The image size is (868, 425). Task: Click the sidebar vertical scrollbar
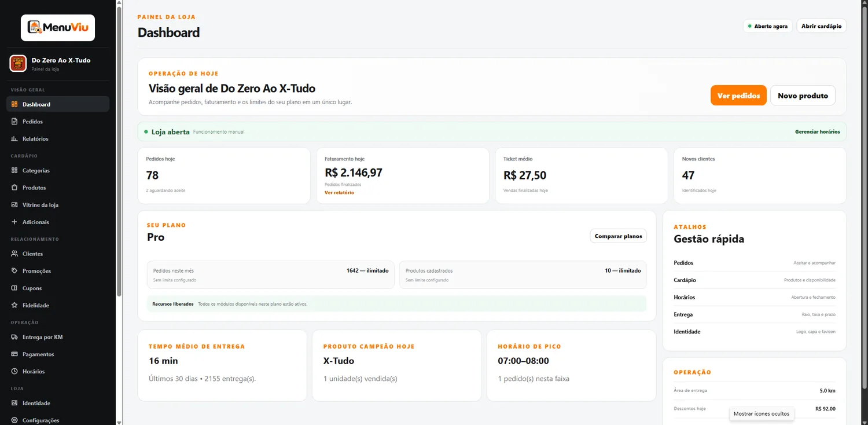(119, 151)
